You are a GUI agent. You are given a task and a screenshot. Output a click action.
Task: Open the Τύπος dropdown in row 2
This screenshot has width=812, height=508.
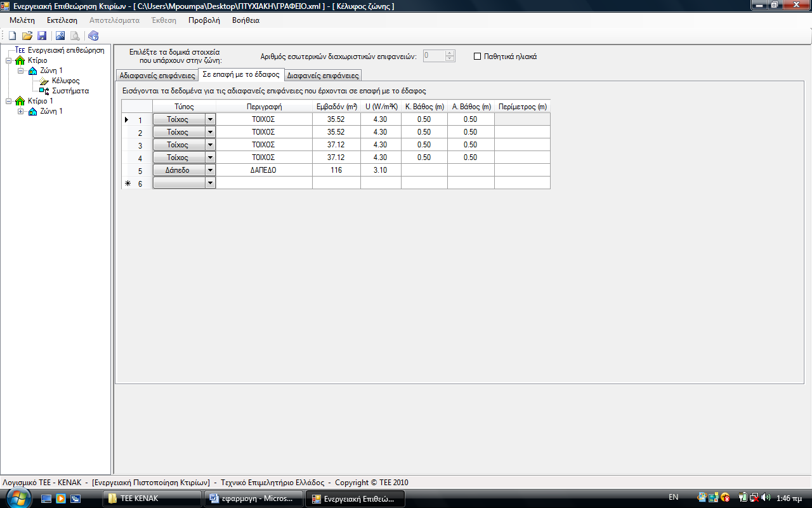(x=211, y=132)
